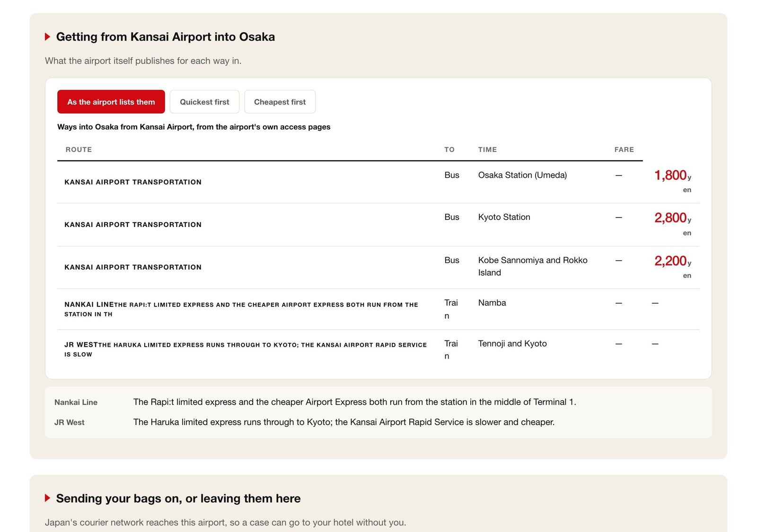Click the TIME column header
757x532 pixels.
487,149
